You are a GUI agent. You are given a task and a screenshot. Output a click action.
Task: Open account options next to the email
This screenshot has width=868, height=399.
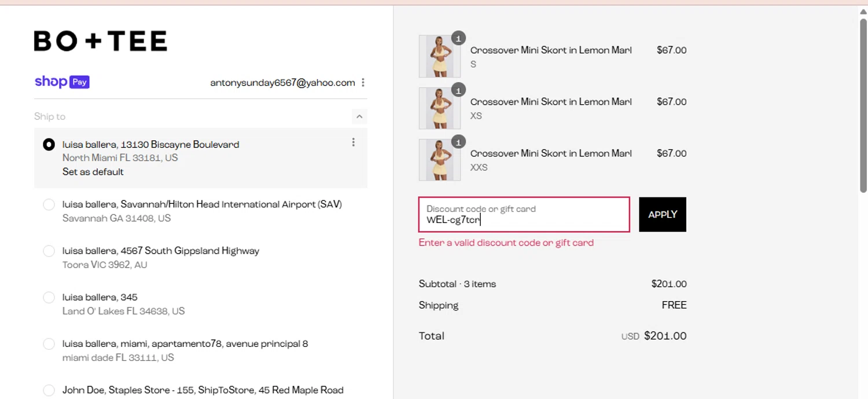click(x=363, y=83)
